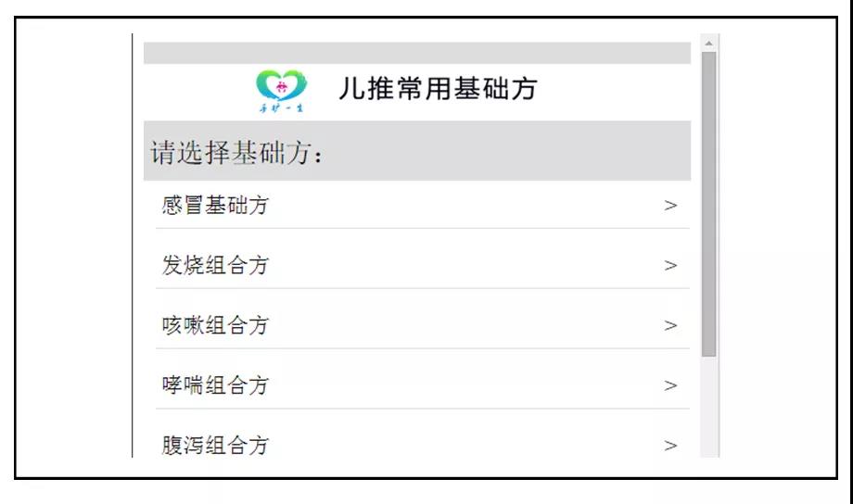Click the empty scrollbar track below the thumb
853x504 pixels.
pyautogui.click(x=709, y=408)
